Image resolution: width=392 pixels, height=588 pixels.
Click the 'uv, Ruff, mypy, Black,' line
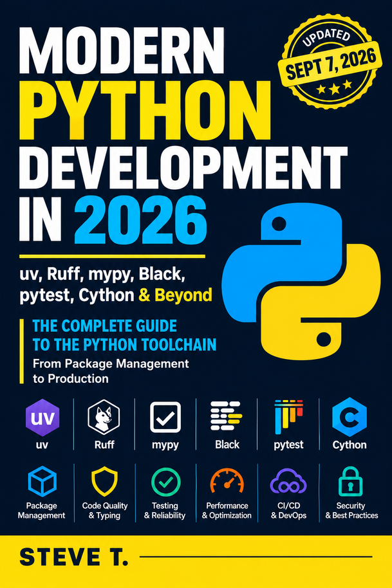tap(102, 275)
